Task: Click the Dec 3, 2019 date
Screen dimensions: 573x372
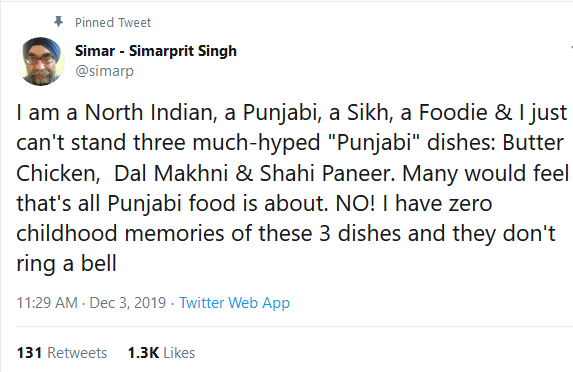Action: pyautogui.click(x=128, y=303)
